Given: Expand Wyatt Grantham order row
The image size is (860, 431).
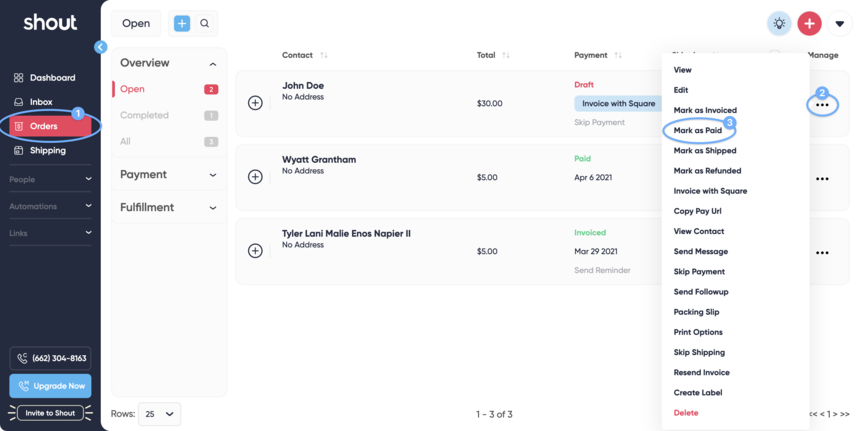Looking at the screenshot, I should (255, 177).
